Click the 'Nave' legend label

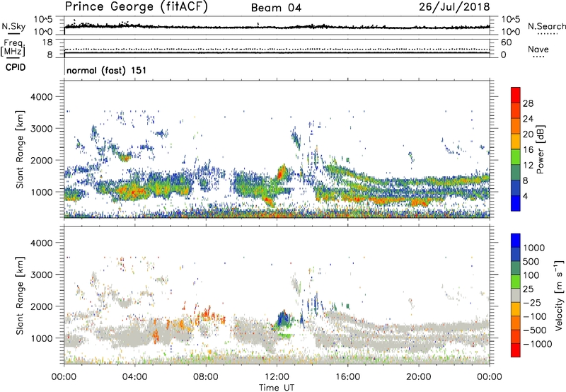(x=538, y=50)
